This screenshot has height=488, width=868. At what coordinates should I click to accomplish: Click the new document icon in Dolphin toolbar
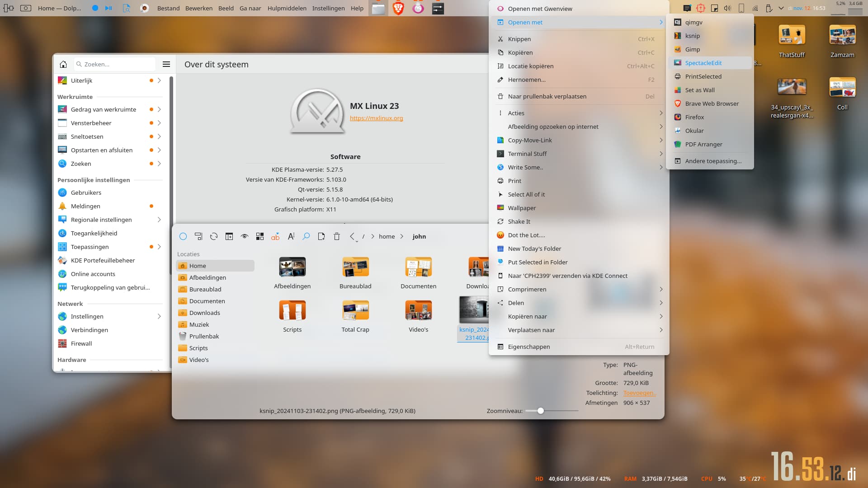click(x=321, y=236)
